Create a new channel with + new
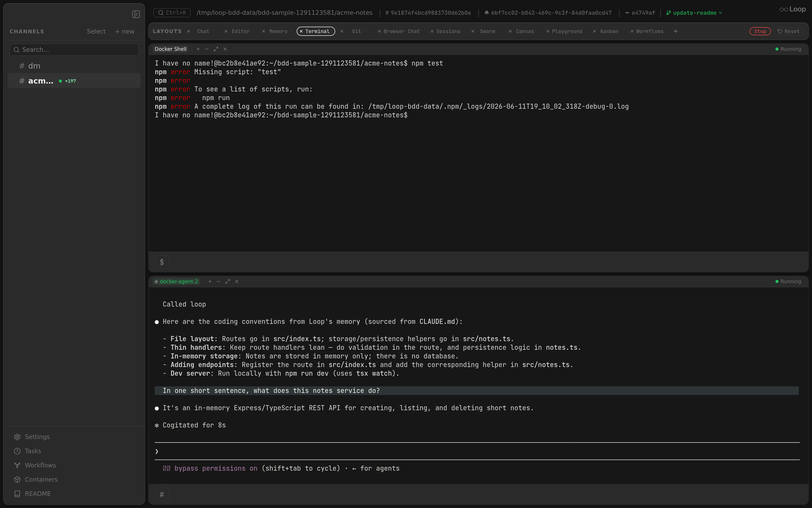The width and height of the screenshot is (812, 508). click(x=125, y=31)
